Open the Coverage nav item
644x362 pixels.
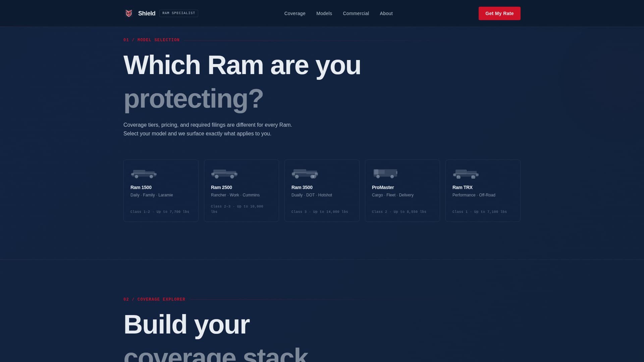pyautogui.click(x=295, y=13)
